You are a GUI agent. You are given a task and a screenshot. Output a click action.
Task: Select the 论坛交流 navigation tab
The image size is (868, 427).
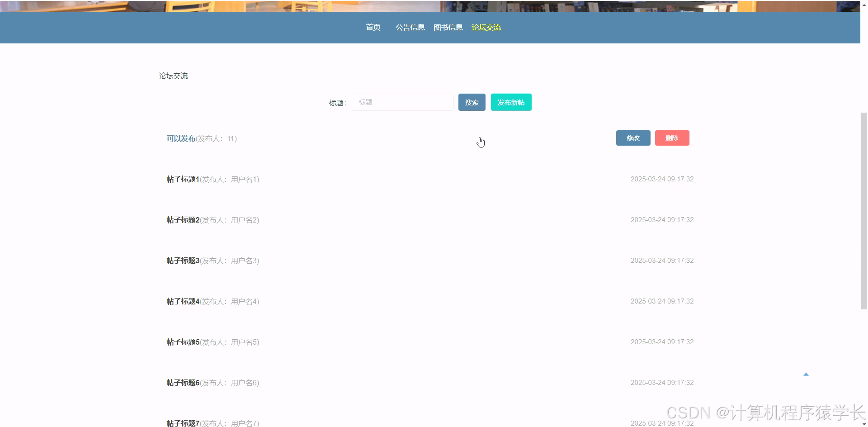point(486,27)
